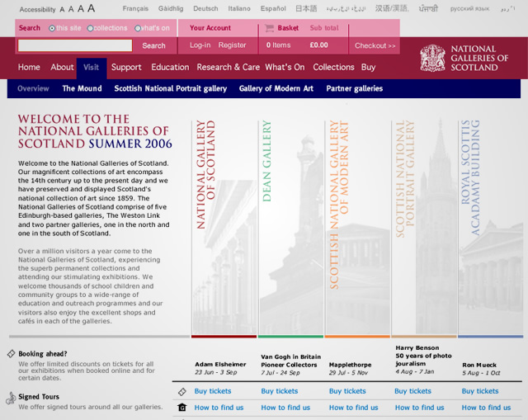
Task: Switch language to Français
Action: coord(135,9)
